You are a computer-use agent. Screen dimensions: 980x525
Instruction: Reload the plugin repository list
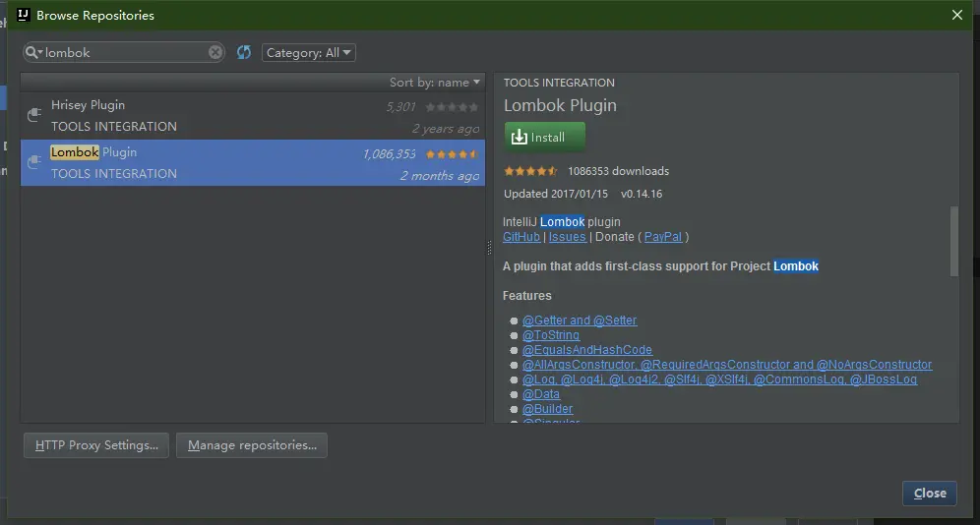pos(244,52)
